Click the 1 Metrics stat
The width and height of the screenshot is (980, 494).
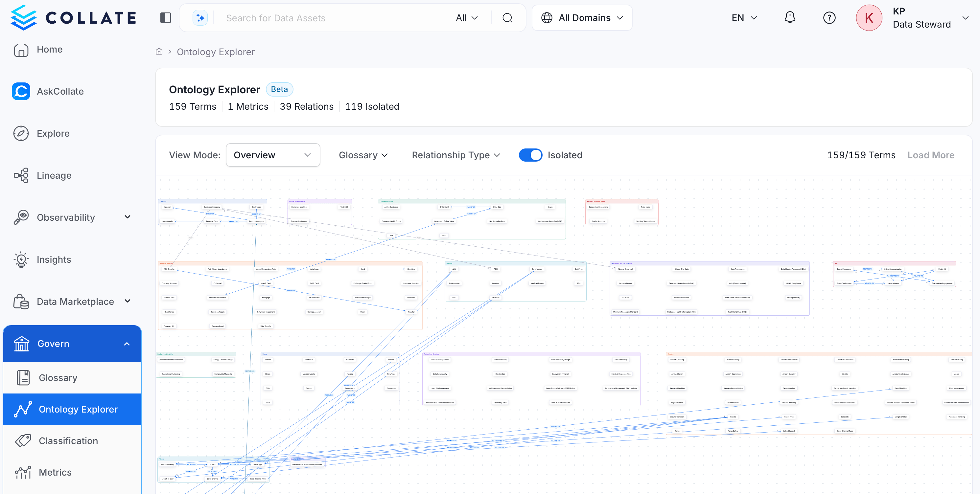(x=248, y=106)
